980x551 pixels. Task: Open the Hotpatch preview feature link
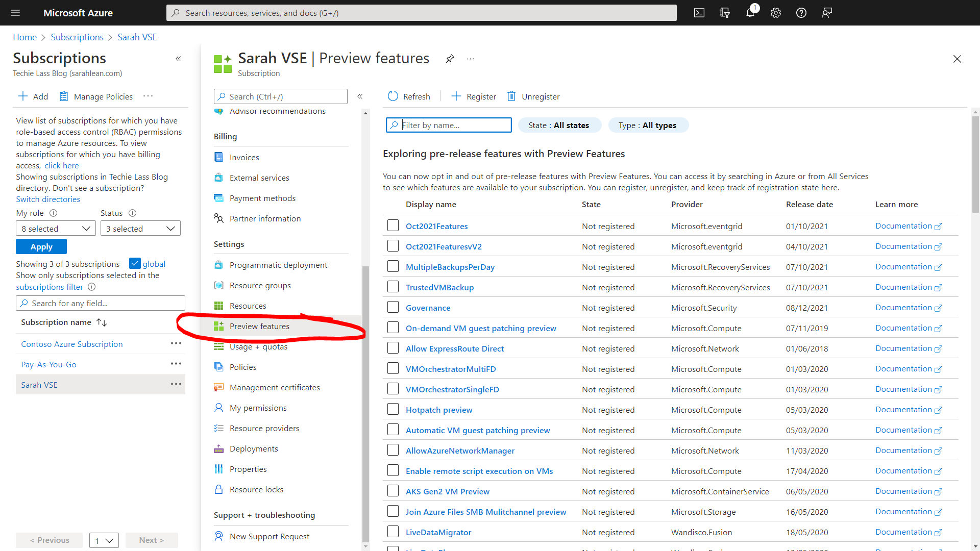pos(438,410)
